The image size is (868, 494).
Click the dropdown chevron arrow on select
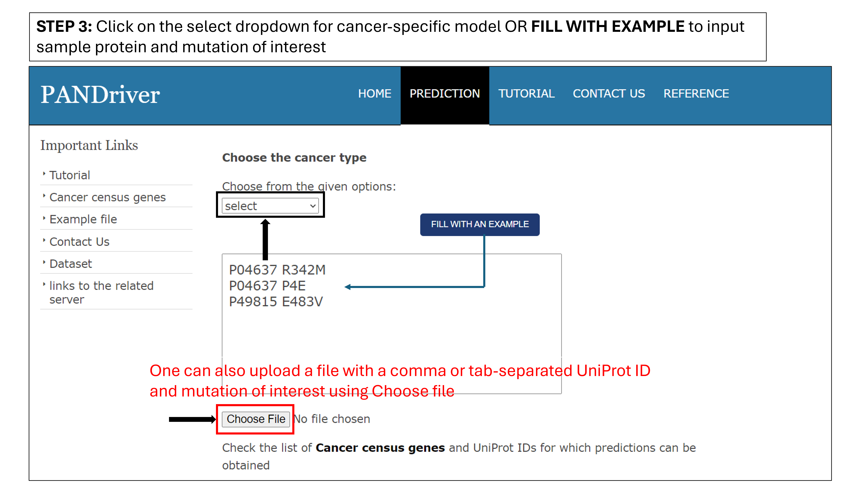313,206
